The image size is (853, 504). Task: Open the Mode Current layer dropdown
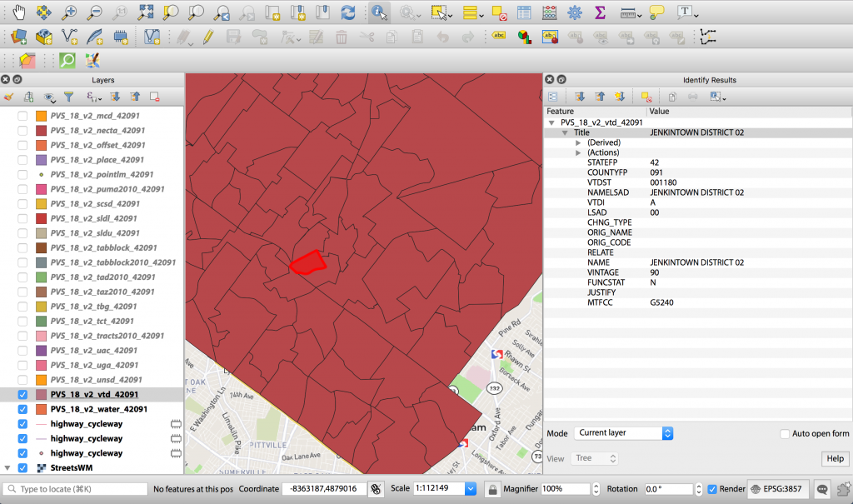(x=623, y=433)
